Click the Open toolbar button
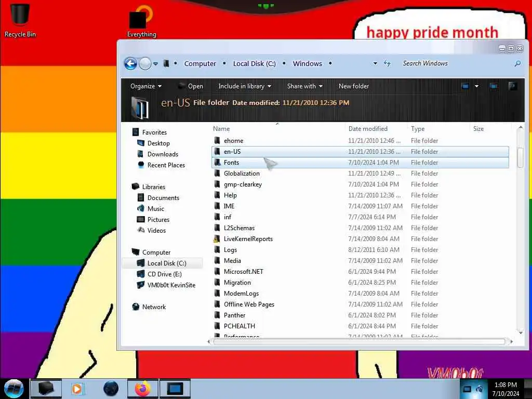532x399 pixels. (x=191, y=86)
